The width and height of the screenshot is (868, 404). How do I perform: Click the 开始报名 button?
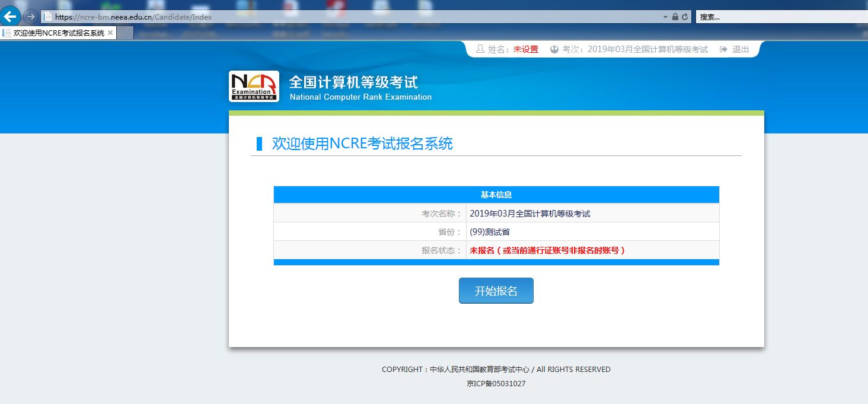[x=496, y=291]
